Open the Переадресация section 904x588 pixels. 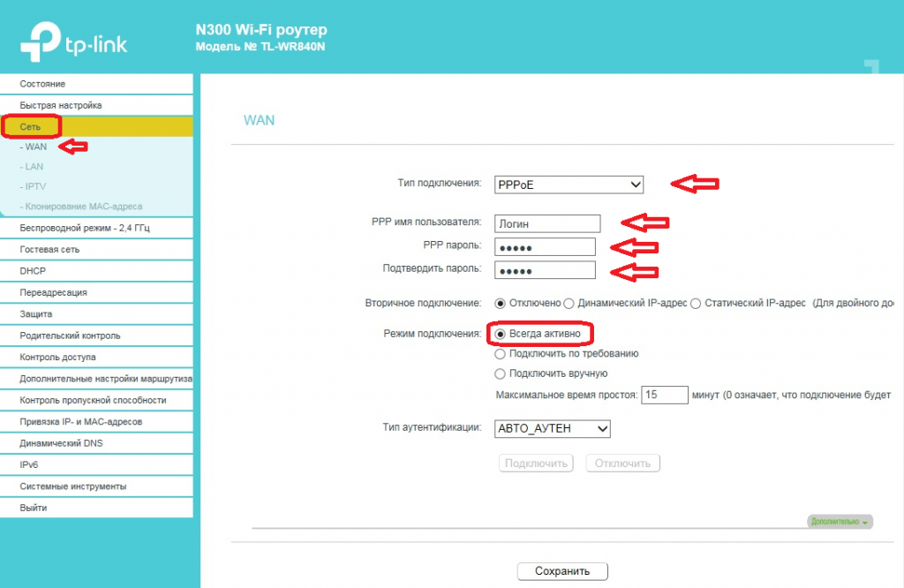(x=96, y=292)
